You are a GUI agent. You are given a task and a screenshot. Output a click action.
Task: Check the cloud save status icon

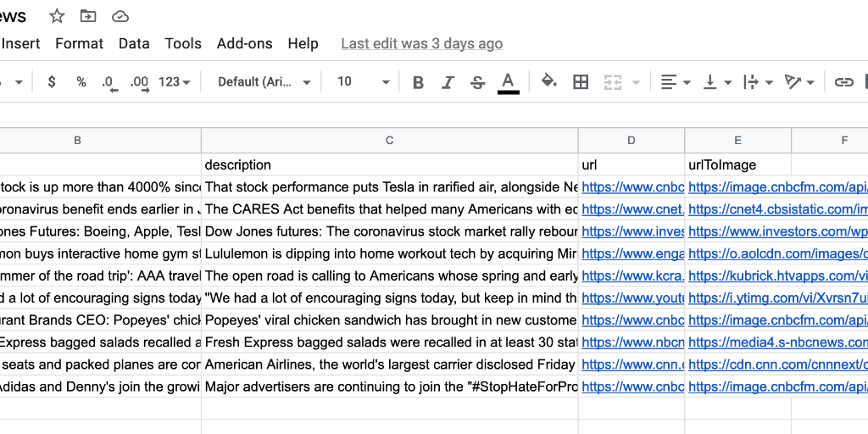click(120, 16)
